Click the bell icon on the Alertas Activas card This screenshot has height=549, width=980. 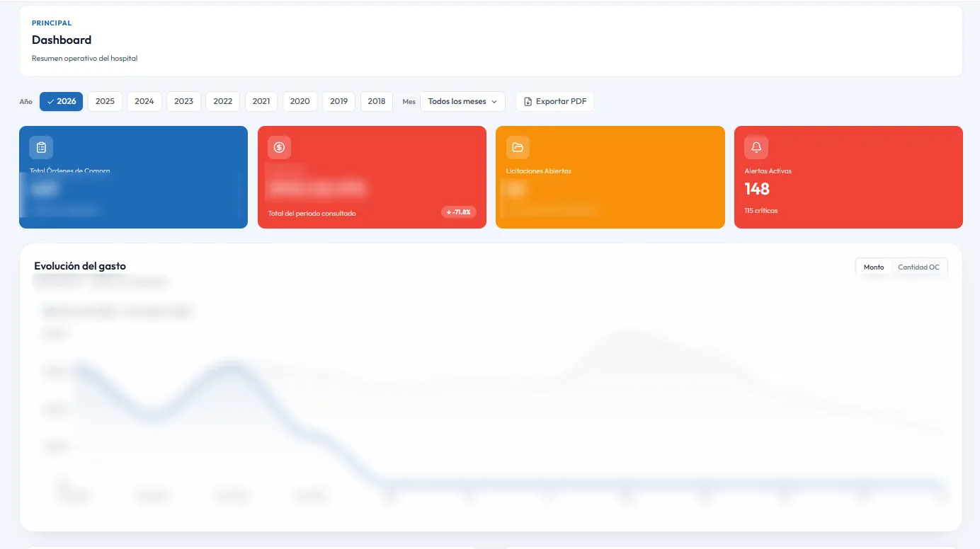pos(756,147)
